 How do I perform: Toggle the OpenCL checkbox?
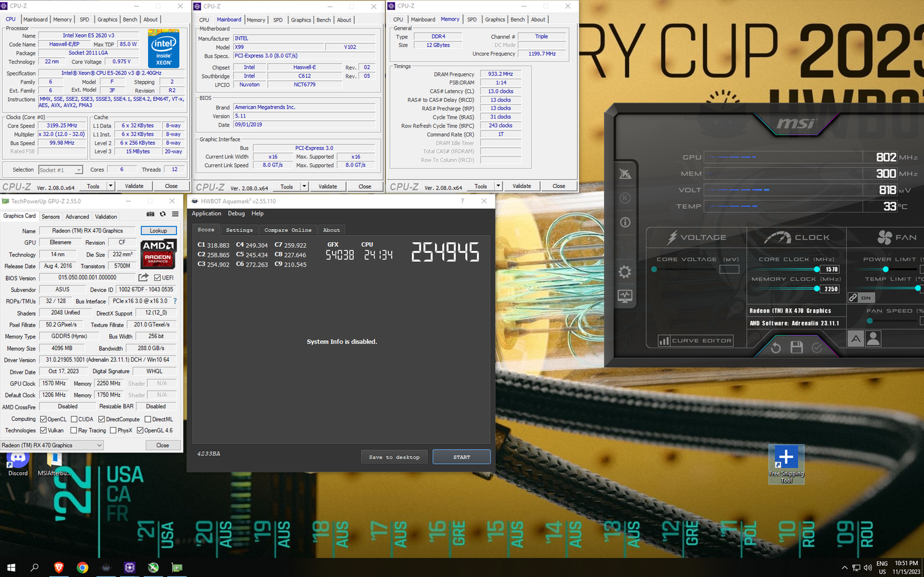(x=44, y=419)
